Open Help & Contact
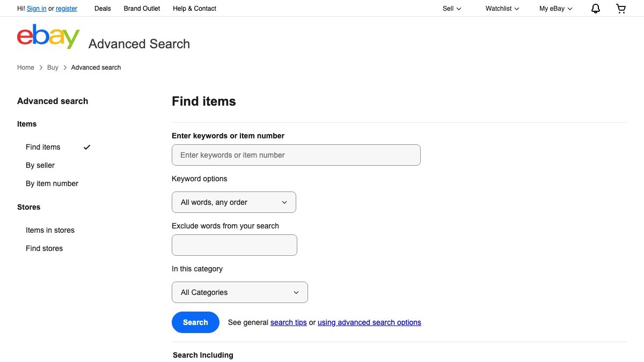The height and width of the screenshot is (362, 644). tap(194, 9)
